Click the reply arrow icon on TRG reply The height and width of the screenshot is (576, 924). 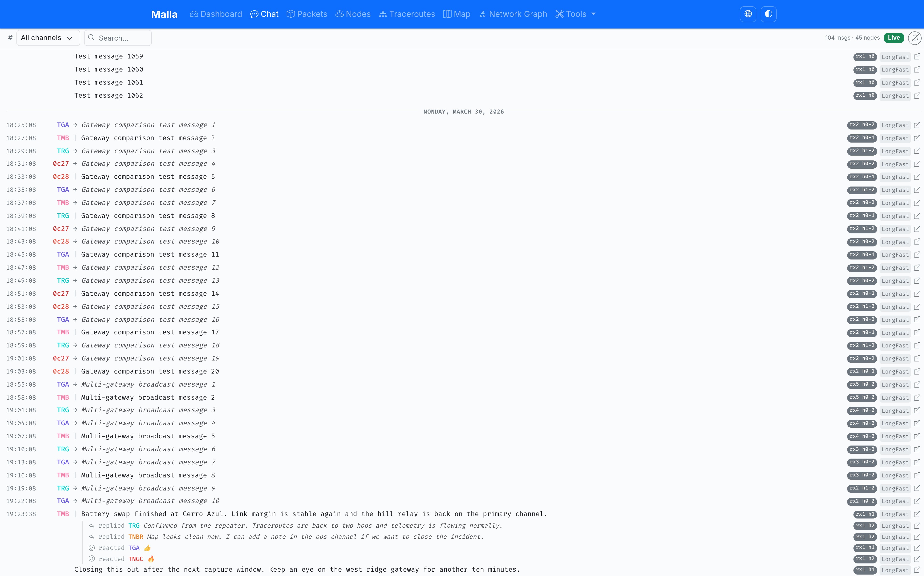click(x=92, y=526)
